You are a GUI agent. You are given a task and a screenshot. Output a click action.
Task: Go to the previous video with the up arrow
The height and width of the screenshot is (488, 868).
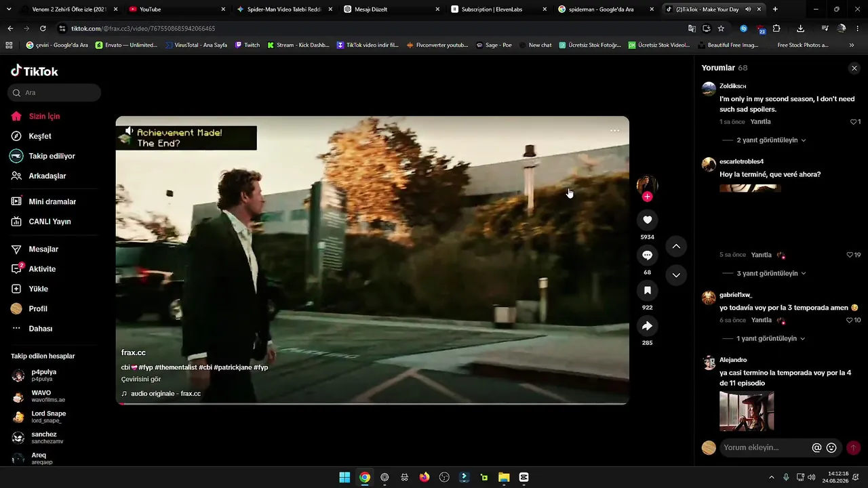(676, 247)
